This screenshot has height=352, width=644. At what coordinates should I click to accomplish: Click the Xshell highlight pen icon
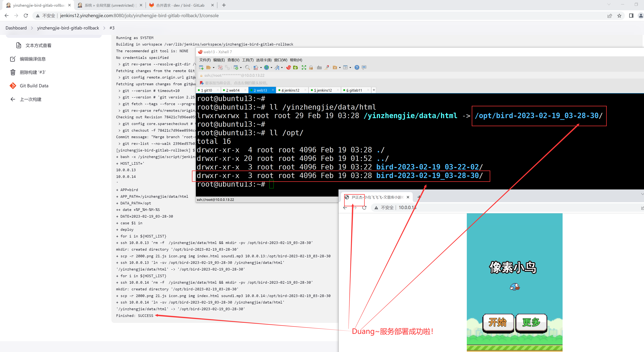point(327,68)
